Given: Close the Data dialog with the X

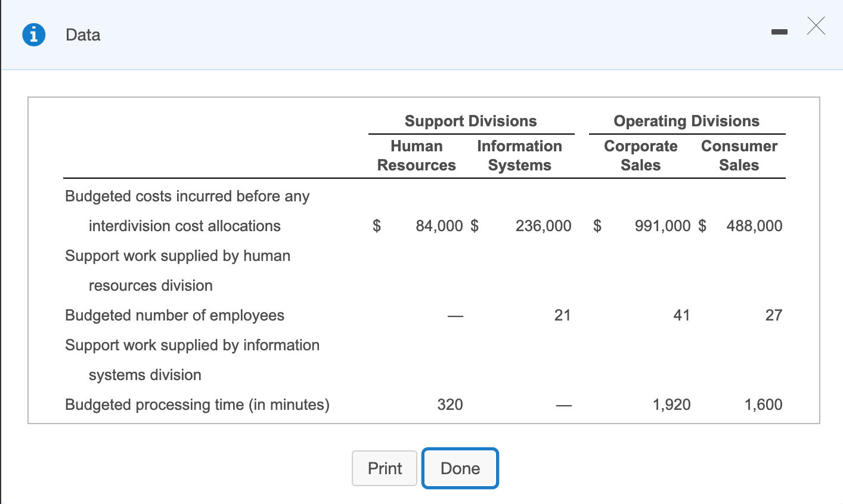Looking at the screenshot, I should coord(816,26).
